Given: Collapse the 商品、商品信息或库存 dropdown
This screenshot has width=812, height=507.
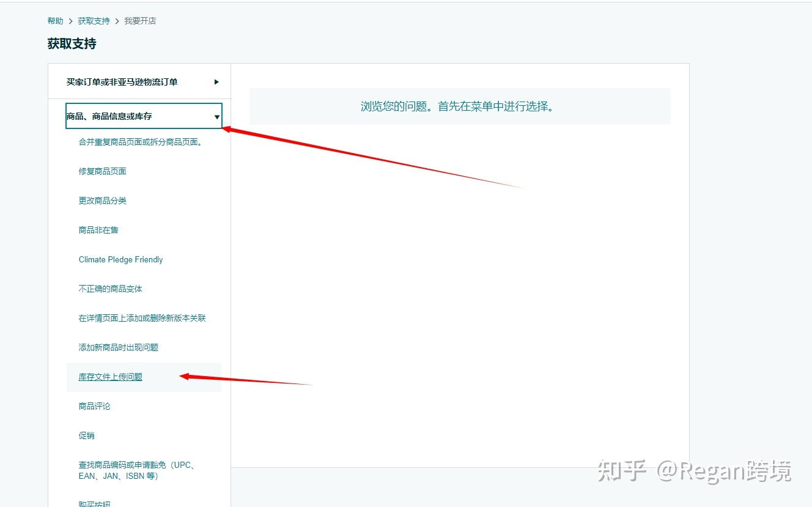Looking at the screenshot, I should coord(216,116).
